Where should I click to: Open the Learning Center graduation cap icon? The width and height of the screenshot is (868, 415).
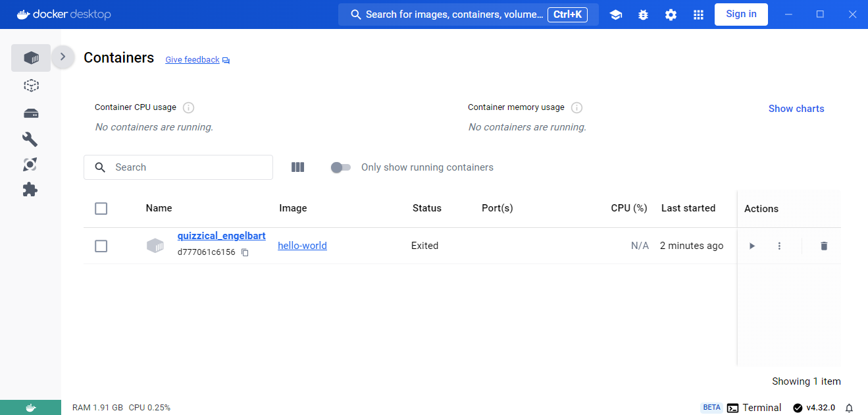(616, 14)
